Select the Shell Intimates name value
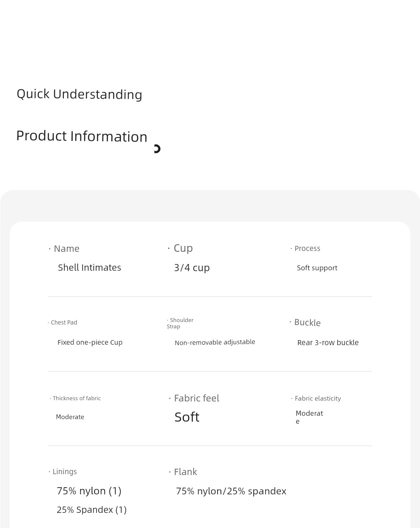This screenshot has width=420, height=528. tap(89, 268)
